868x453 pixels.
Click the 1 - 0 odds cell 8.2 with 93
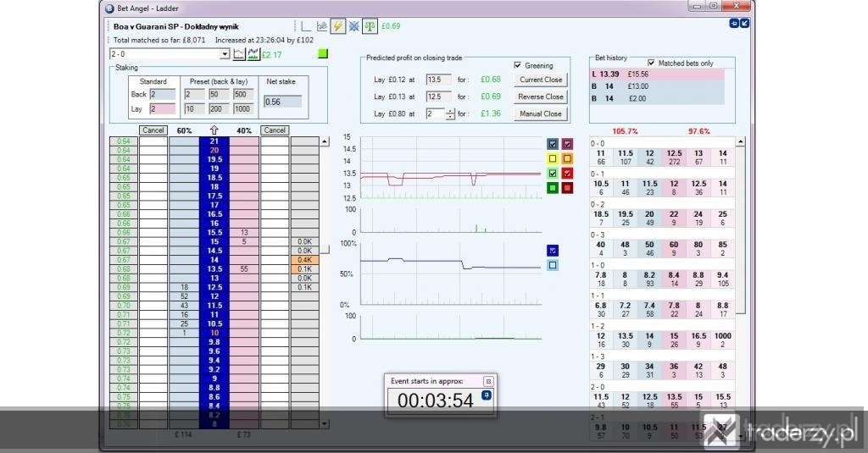(x=649, y=279)
